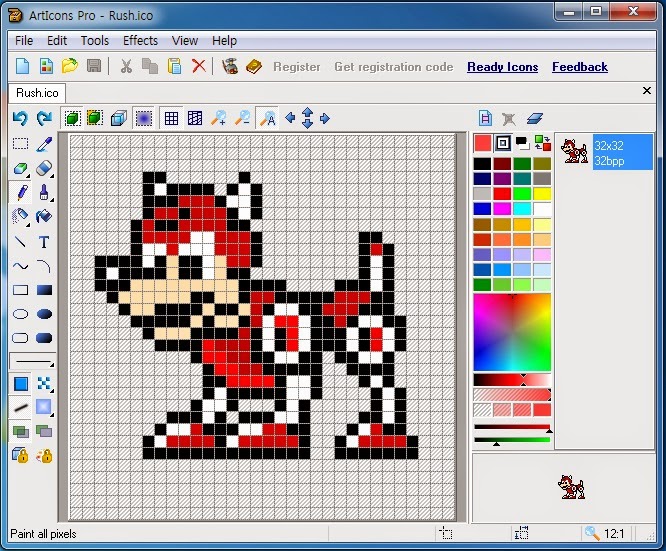
Task: Select the straight line tool
Action: pyautogui.click(x=20, y=242)
